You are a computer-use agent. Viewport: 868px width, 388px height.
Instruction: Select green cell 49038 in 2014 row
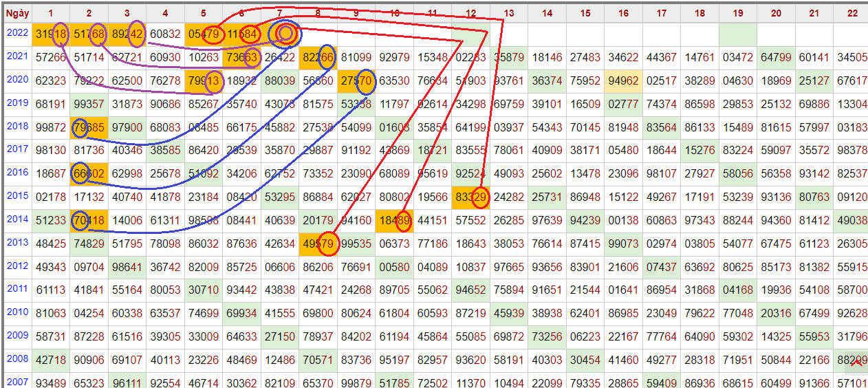(x=853, y=220)
